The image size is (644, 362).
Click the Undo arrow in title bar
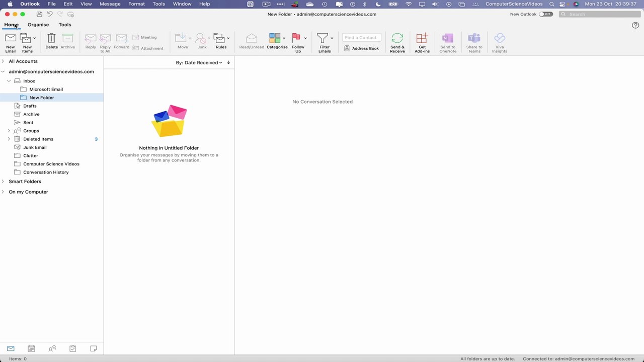click(x=50, y=14)
